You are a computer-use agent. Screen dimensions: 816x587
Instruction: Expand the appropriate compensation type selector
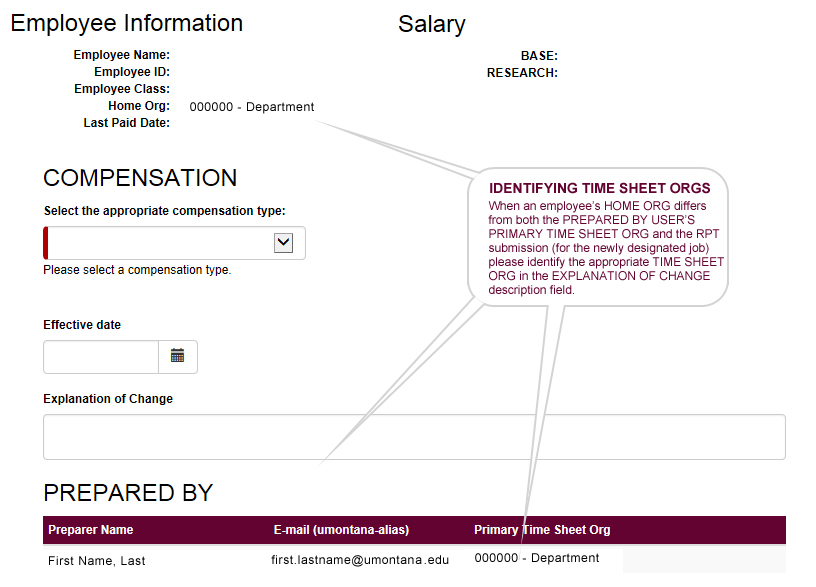(x=174, y=242)
